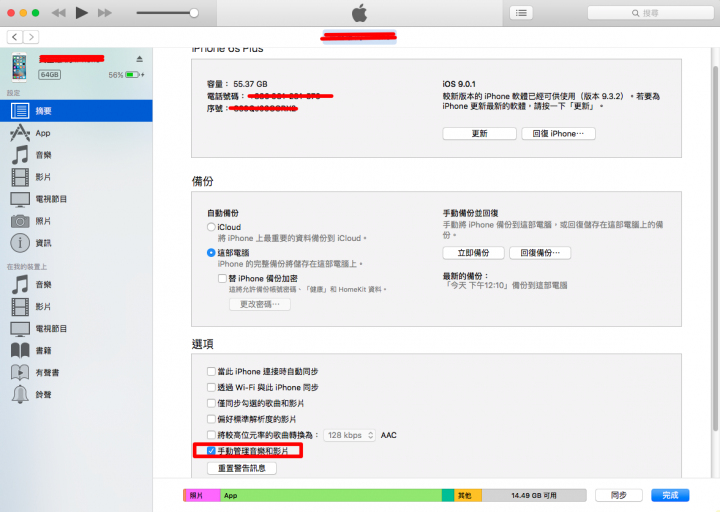720x512 pixels.
Task: Click the battery icon next to 56%
Action: tap(132, 74)
